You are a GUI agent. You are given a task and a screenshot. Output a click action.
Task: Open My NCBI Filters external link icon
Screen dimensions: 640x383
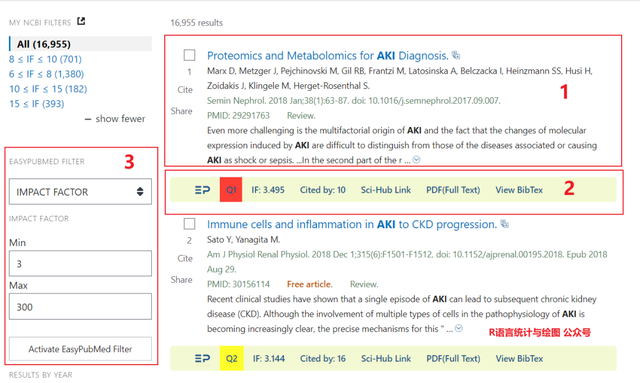pyautogui.click(x=81, y=21)
